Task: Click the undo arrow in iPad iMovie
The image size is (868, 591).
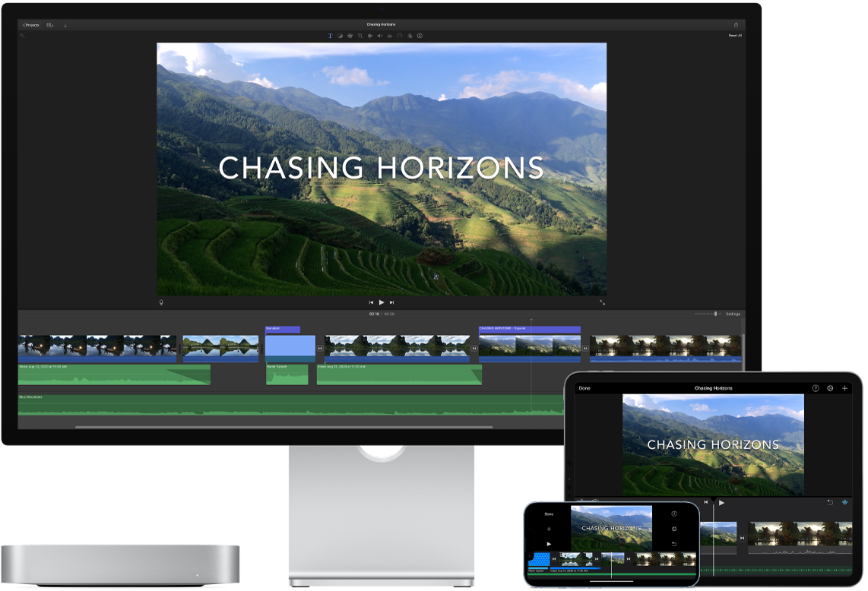Action: (x=830, y=502)
